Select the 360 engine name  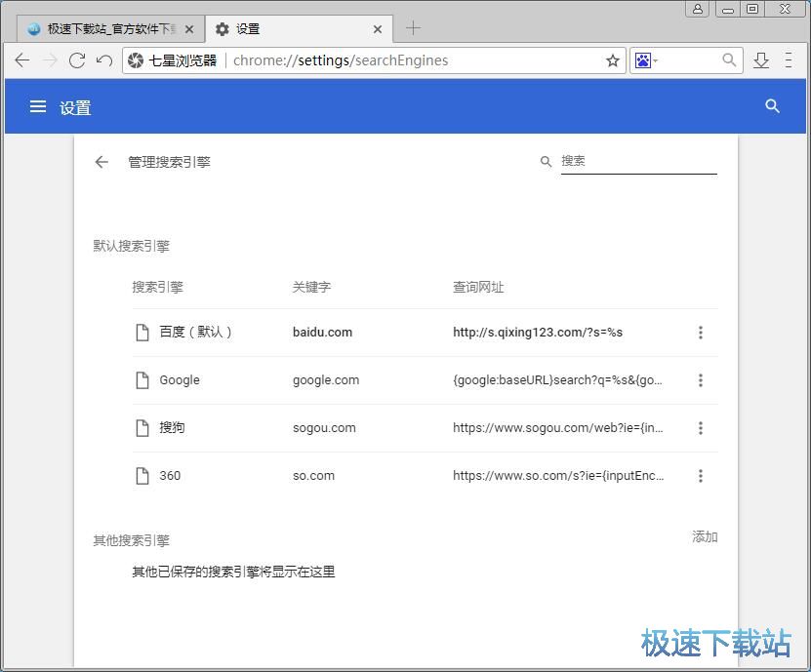pyautogui.click(x=170, y=476)
